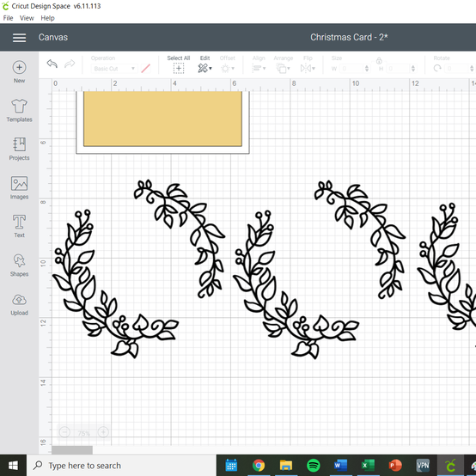The width and height of the screenshot is (476, 476).
Task: Click the Canvas heading label
Action: point(52,37)
